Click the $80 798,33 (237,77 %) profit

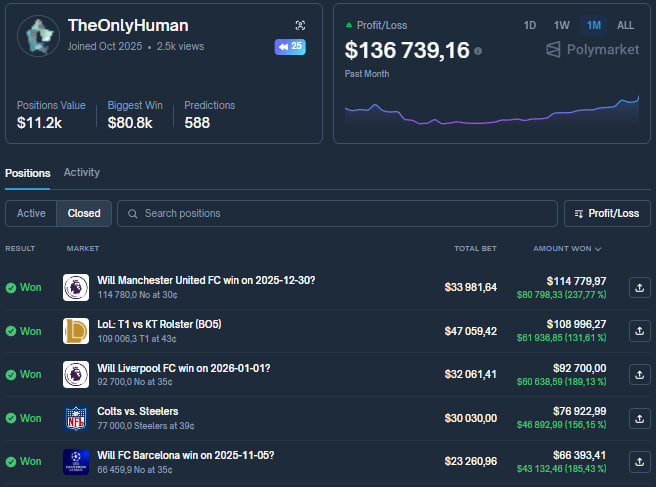coord(561,295)
